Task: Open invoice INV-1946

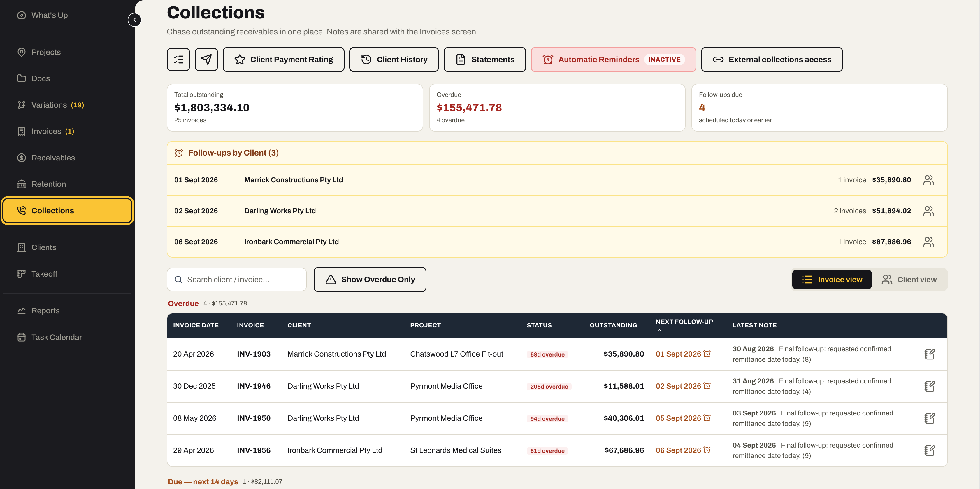Action: [x=254, y=386]
